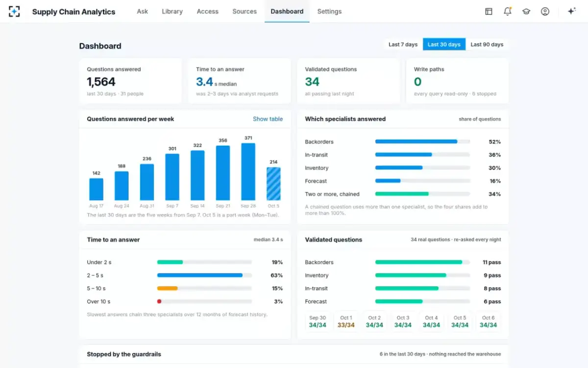Click the 52% Backorders percentage
The height and width of the screenshot is (368, 588).
click(x=494, y=142)
